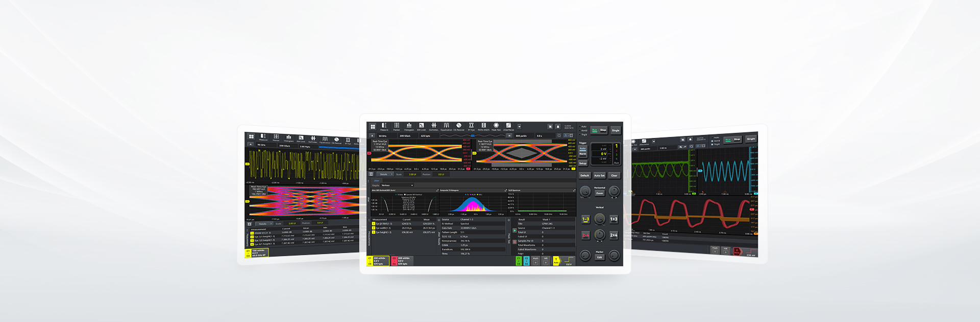Click the red stop icon in Mask Test panel

click(x=514, y=242)
